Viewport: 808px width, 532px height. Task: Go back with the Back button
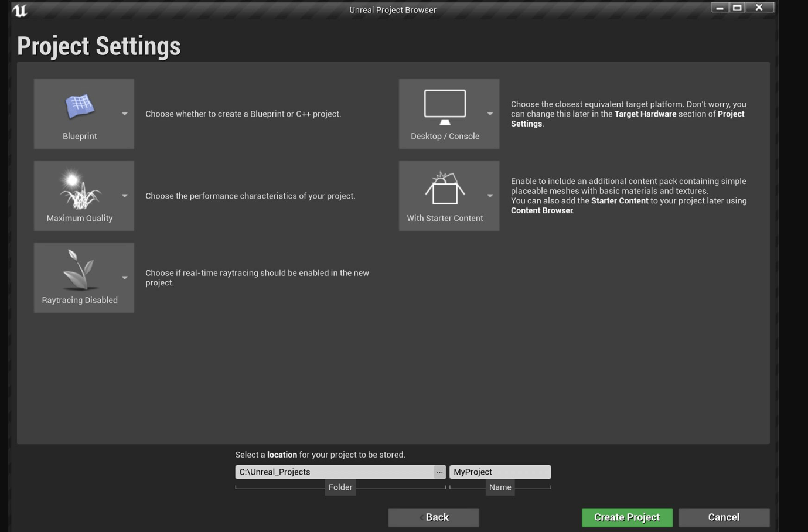coord(434,517)
